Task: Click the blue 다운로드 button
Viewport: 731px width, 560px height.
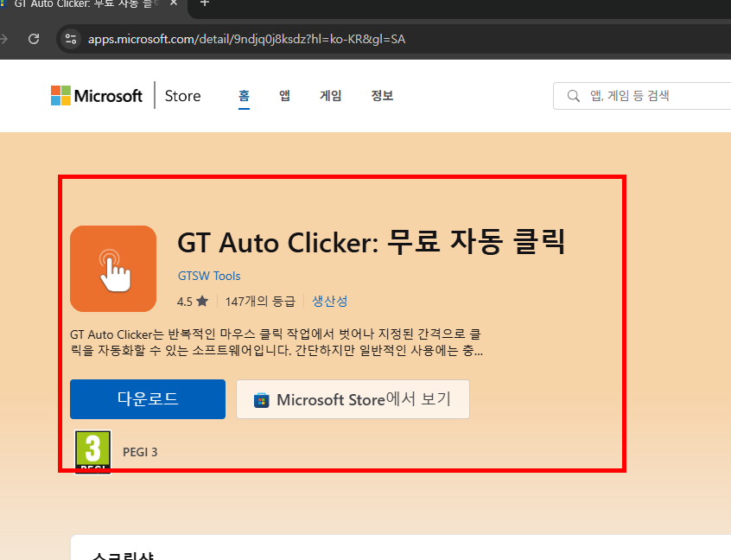Action: pos(148,399)
